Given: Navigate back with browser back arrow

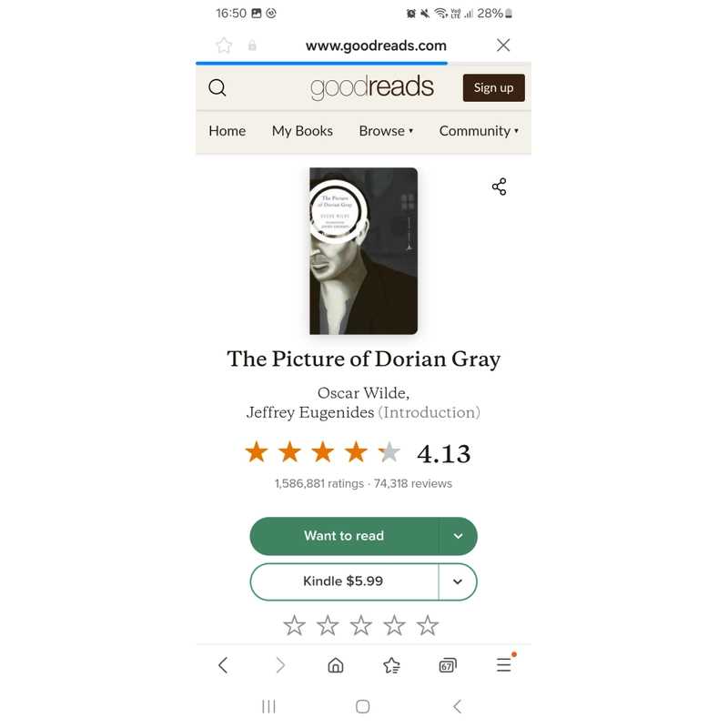Looking at the screenshot, I should (x=223, y=665).
